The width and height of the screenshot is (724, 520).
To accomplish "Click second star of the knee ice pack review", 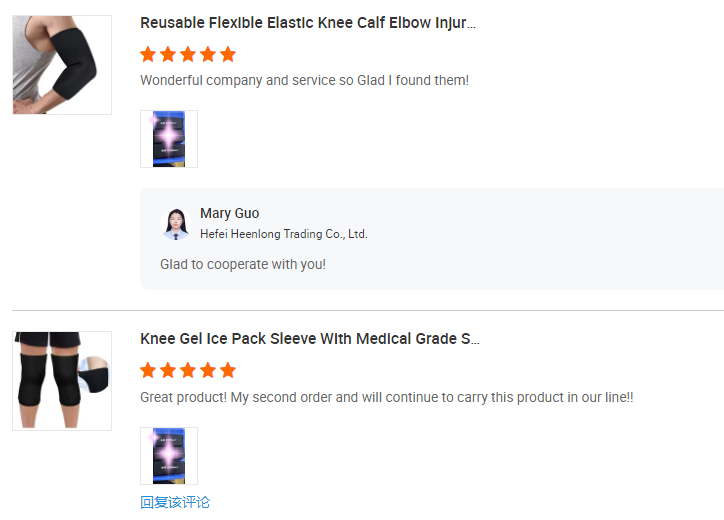I will (168, 371).
